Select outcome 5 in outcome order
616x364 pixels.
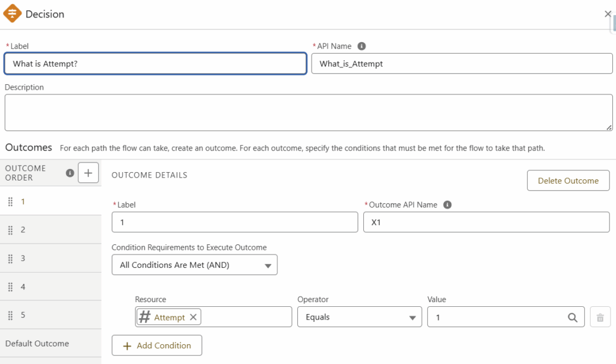point(23,315)
